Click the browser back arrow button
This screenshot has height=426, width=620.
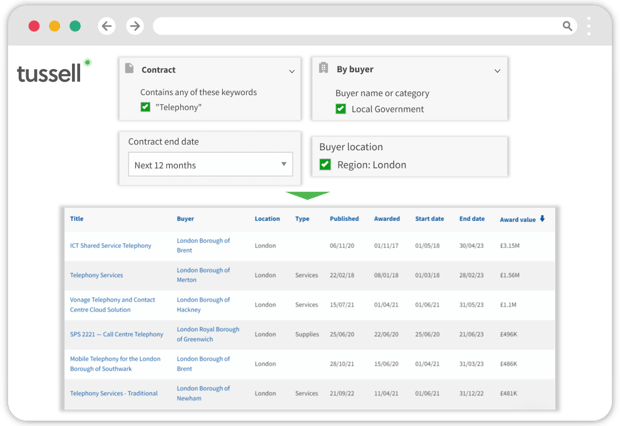107,26
